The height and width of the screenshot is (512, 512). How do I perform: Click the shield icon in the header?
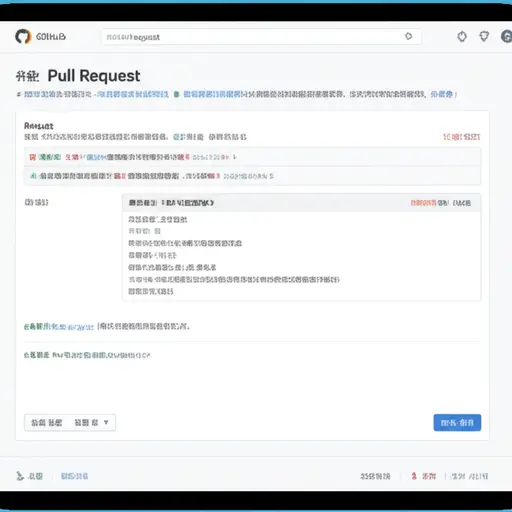484,36
